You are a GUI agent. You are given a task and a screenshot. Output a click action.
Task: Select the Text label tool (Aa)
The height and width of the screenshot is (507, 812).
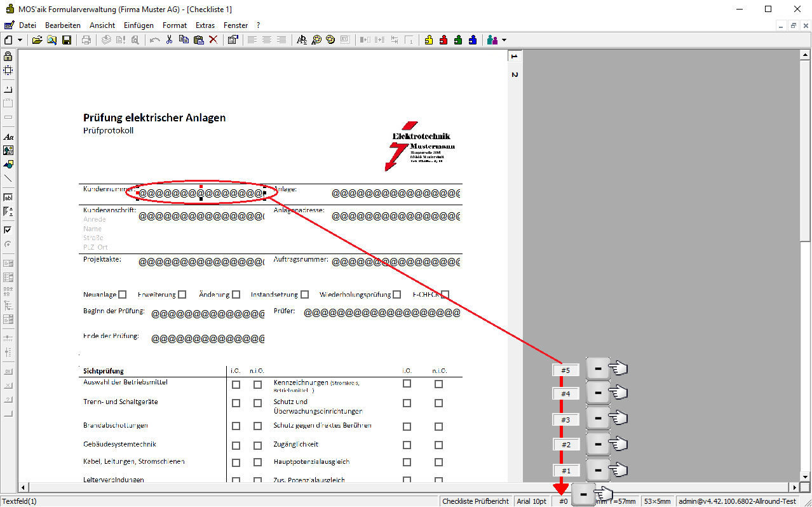pyautogui.click(x=8, y=137)
